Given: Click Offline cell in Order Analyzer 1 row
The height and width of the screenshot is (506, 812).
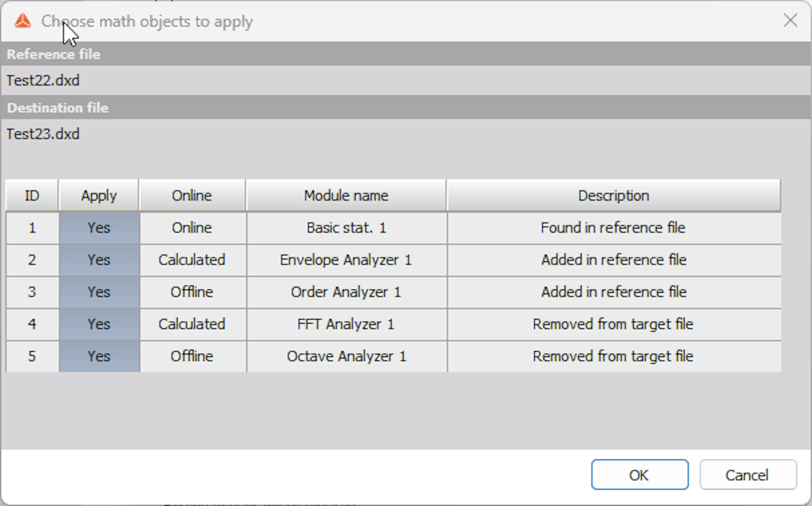Looking at the screenshot, I should (x=193, y=293).
